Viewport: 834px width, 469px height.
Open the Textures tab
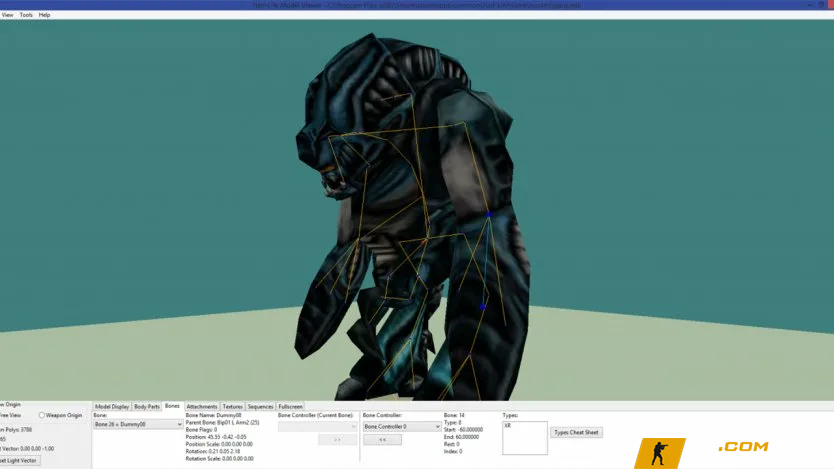click(232, 407)
